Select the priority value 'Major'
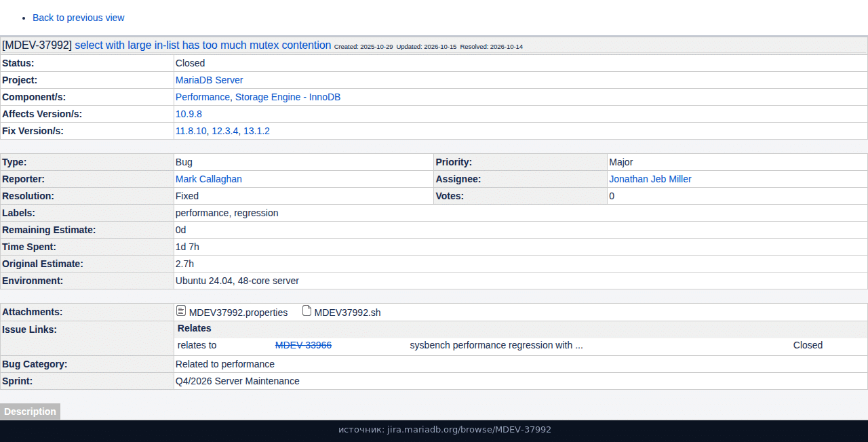Image resolution: width=868 pixels, height=442 pixels. [620, 162]
